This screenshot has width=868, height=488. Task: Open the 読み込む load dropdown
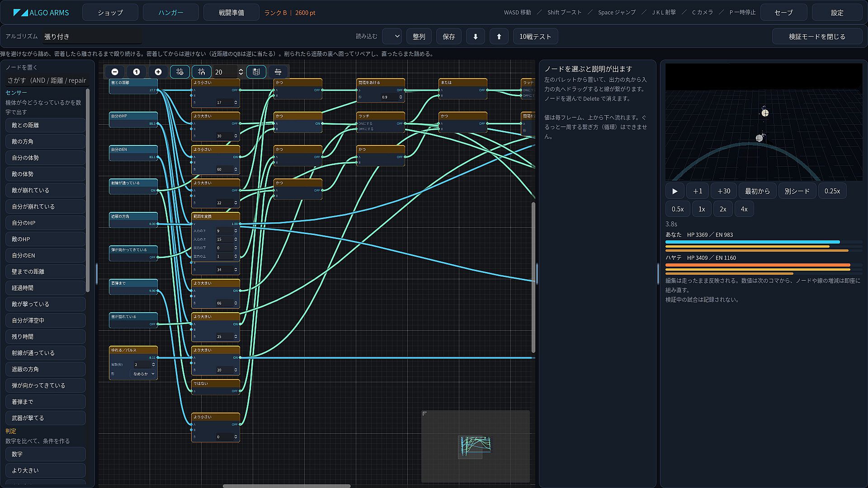392,37
